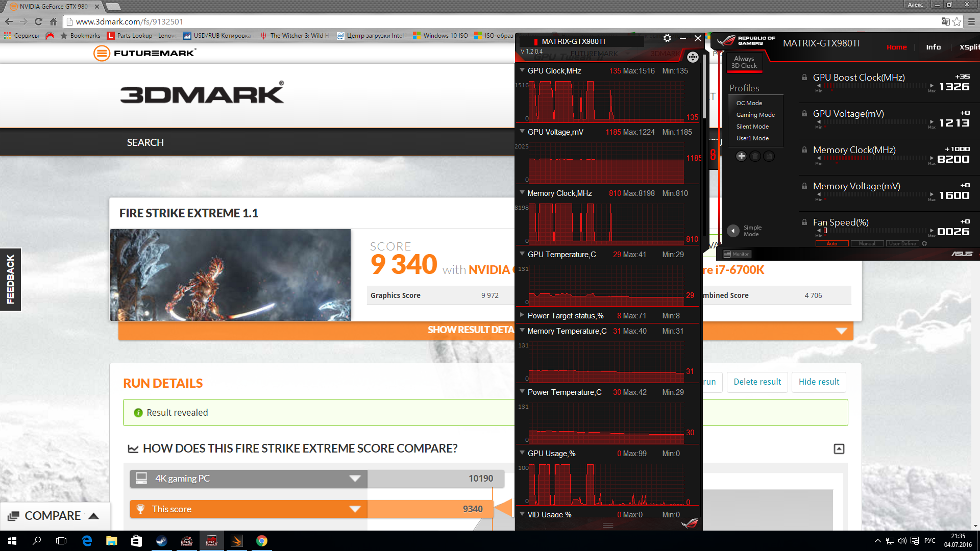Click the Fire Strike Extreme thumbnail image
The image size is (980, 551).
point(230,275)
